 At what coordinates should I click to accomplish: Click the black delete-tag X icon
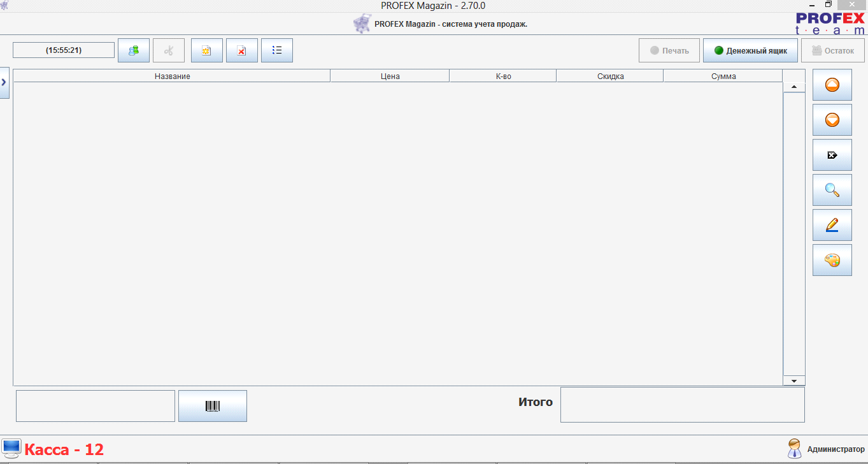click(x=832, y=155)
